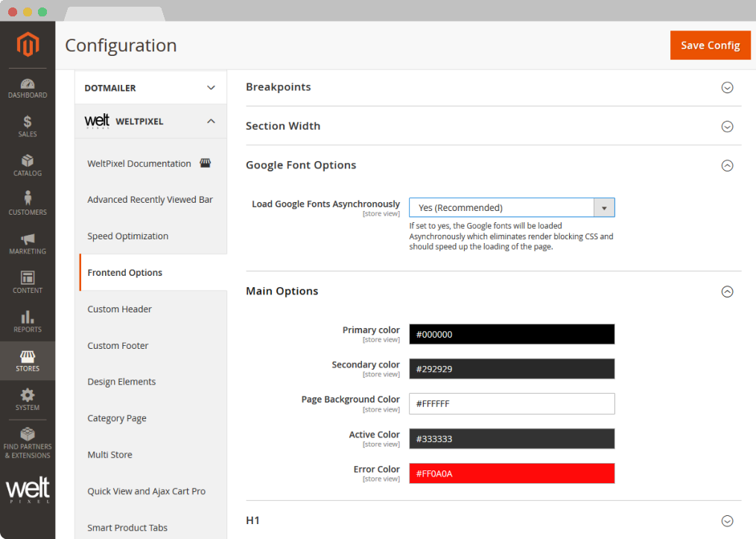Viewport: 756px width, 539px height.
Task: Click the Save Config button
Action: pos(710,45)
